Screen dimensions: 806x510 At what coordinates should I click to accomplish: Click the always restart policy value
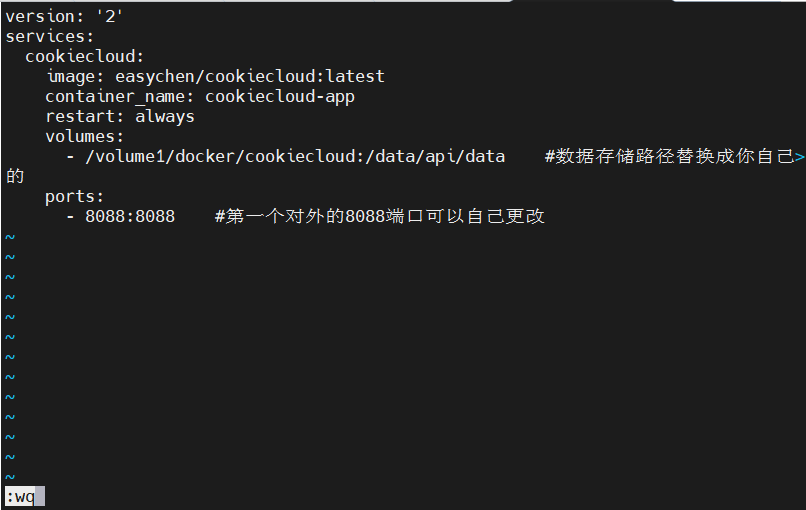(x=165, y=116)
